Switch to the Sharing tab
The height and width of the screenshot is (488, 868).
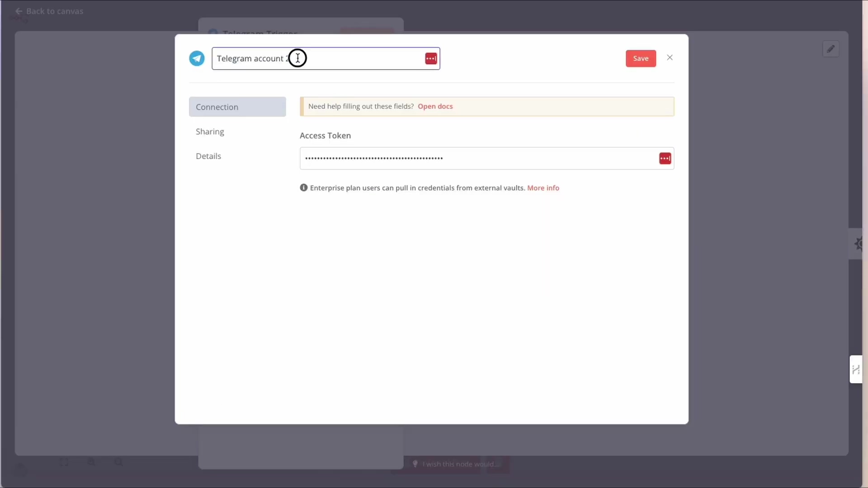pos(210,131)
